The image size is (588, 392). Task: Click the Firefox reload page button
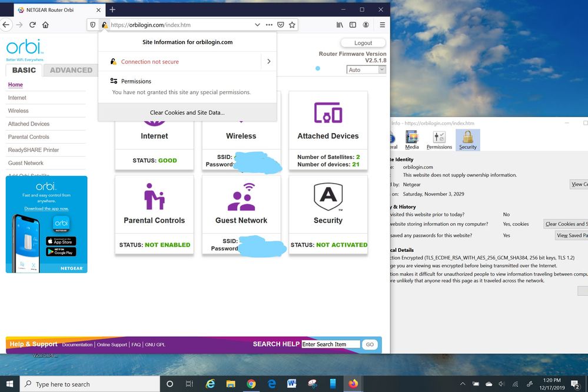point(32,25)
